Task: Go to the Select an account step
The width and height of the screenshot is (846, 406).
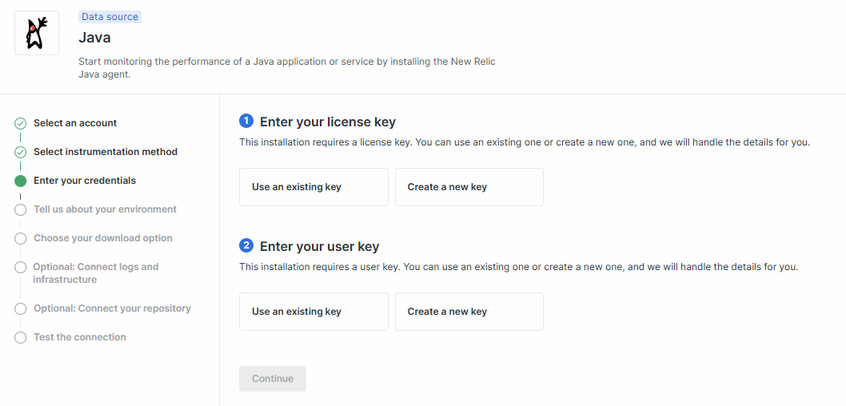Action: tap(75, 123)
